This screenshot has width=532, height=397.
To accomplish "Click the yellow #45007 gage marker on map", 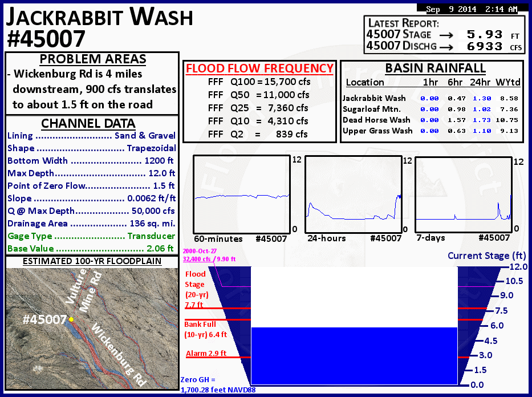I will click(71, 319).
